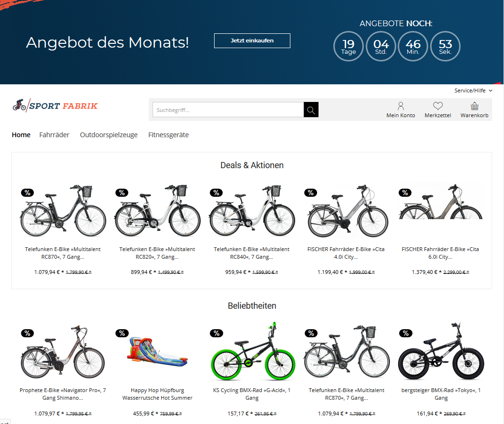Select the FISCHER Cita 4.0i bike image
Viewport: 504px width, 424px height.
click(348, 211)
